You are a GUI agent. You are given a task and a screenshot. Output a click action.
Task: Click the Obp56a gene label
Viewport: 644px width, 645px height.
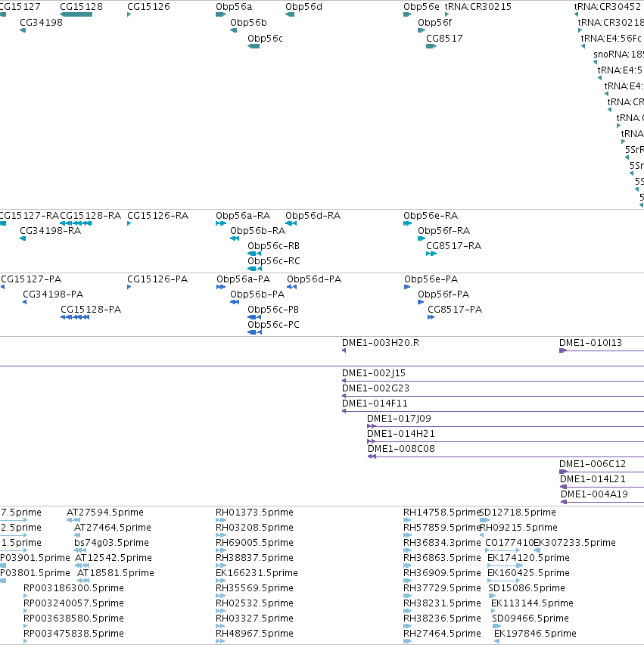234,7
